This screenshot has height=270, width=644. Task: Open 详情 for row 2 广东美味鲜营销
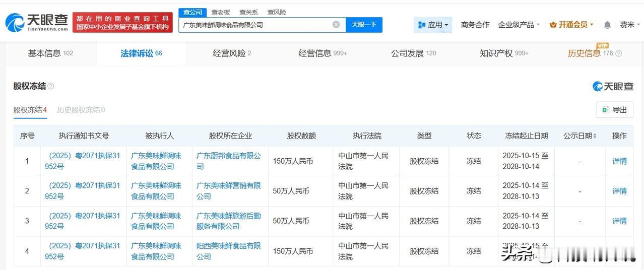coord(619,191)
